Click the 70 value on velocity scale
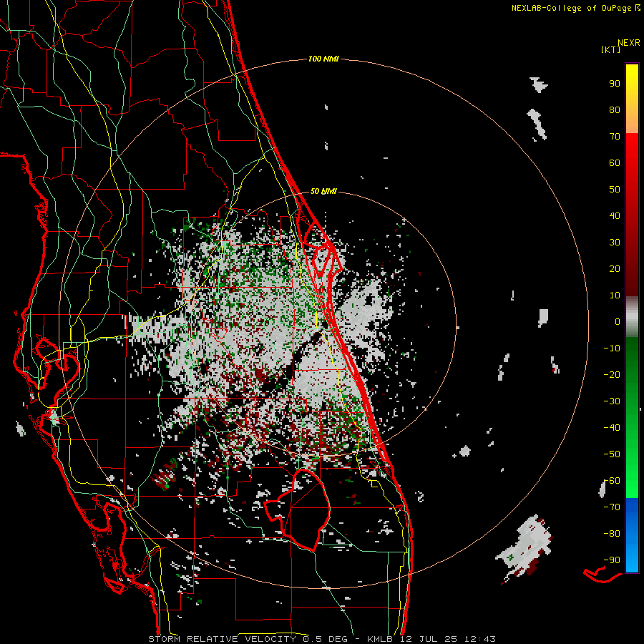Screen dimensions: 644x644 click(x=615, y=137)
